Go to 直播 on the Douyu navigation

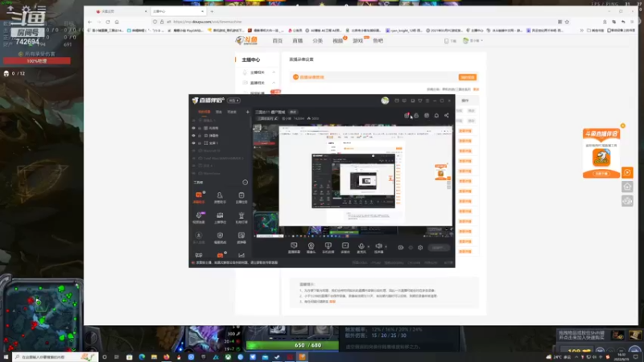pos(298,41)
